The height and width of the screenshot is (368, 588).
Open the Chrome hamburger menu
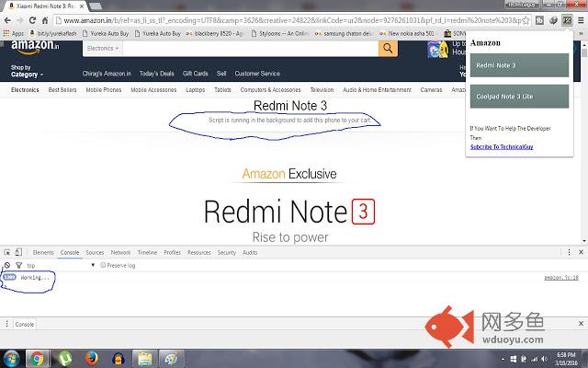pyautogui.click(x=581, y=20)
